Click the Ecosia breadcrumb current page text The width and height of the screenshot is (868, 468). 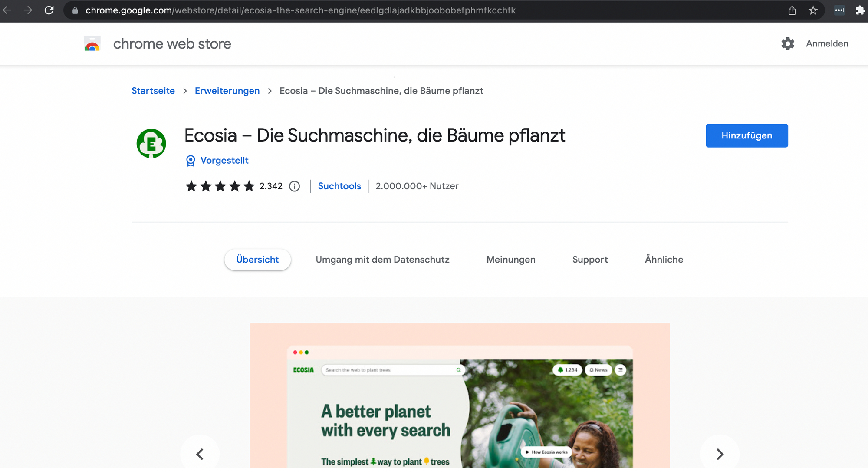(381, 91)
